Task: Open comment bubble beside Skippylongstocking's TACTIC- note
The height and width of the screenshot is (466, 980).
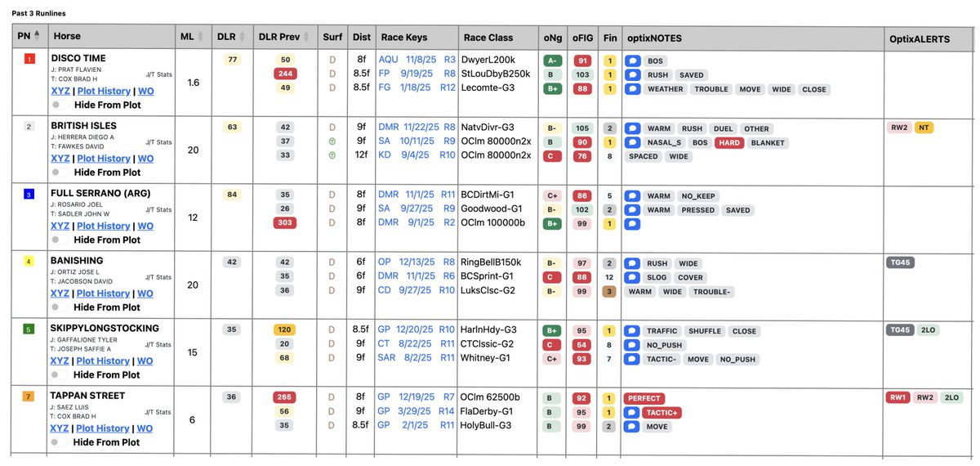Action: 632,359
